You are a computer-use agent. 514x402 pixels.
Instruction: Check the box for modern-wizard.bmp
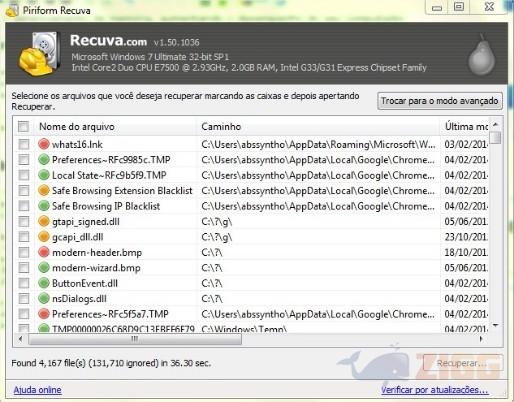(24, 267)
